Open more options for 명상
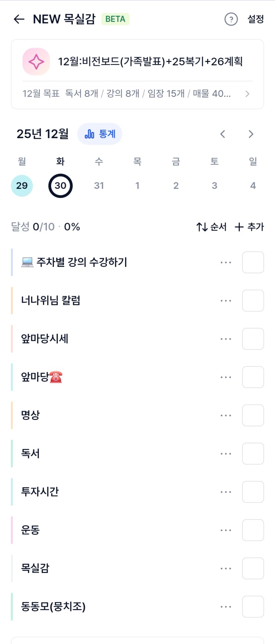This screenshot has width=275, height=644. tap(226, 415)
